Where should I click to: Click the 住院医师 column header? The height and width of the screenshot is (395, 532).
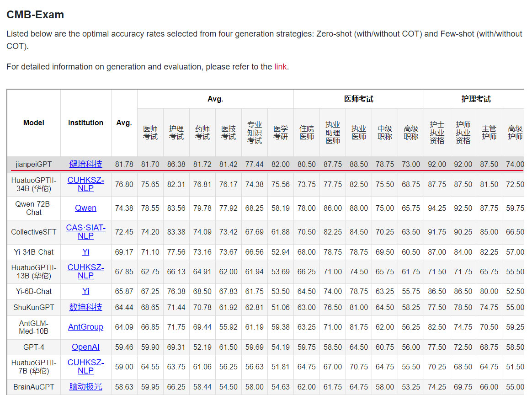click(307, 133)
